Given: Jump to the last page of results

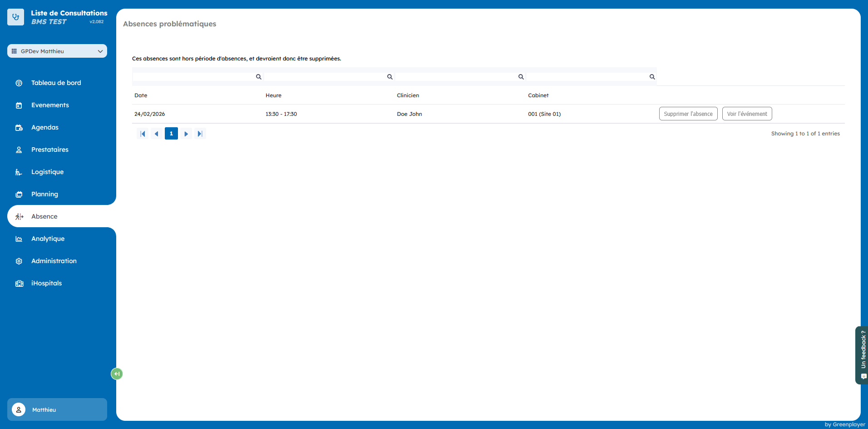Looking at the screenshot, I should [x=200, y=134].
